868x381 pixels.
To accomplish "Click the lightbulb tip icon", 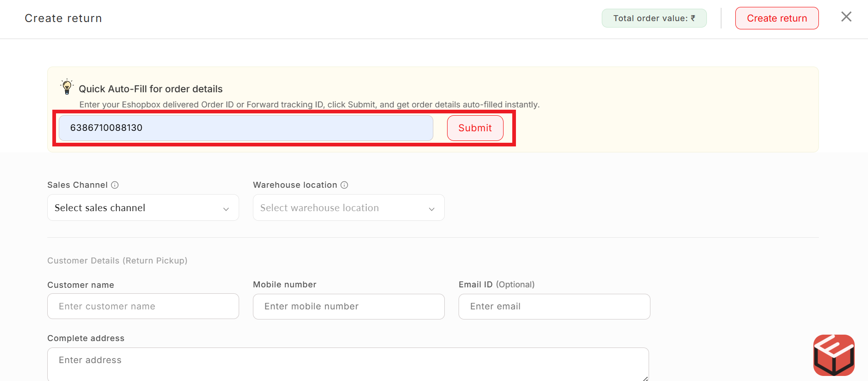I will tap(67, 87).
